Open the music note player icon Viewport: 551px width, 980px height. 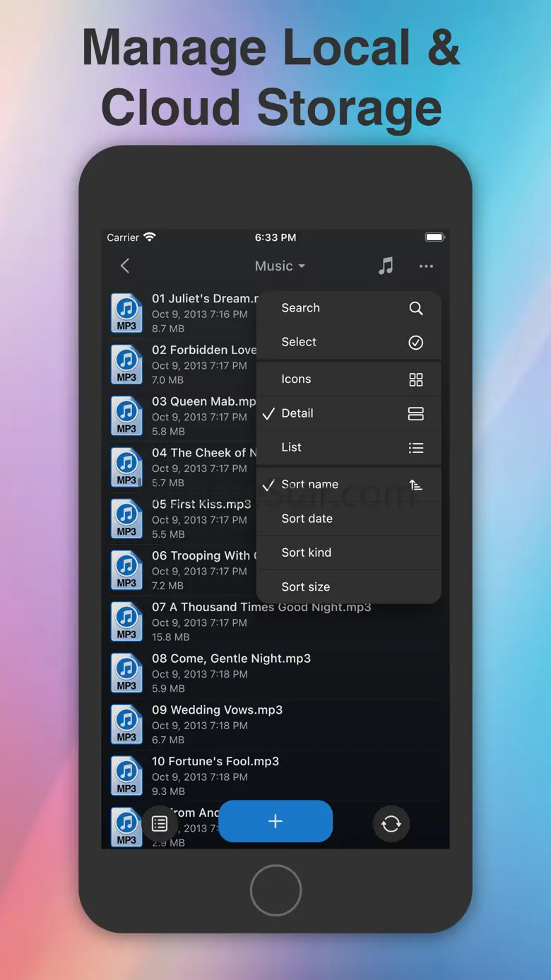tap(386, 266)
